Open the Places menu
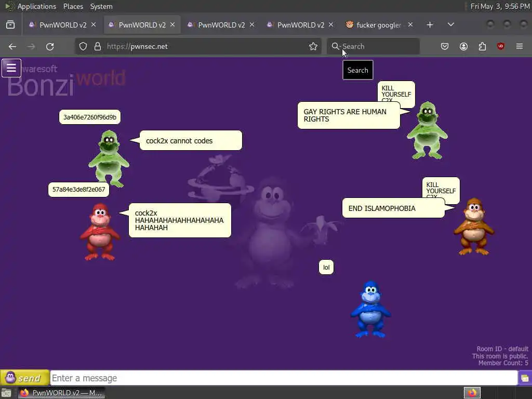 point(73,6)
